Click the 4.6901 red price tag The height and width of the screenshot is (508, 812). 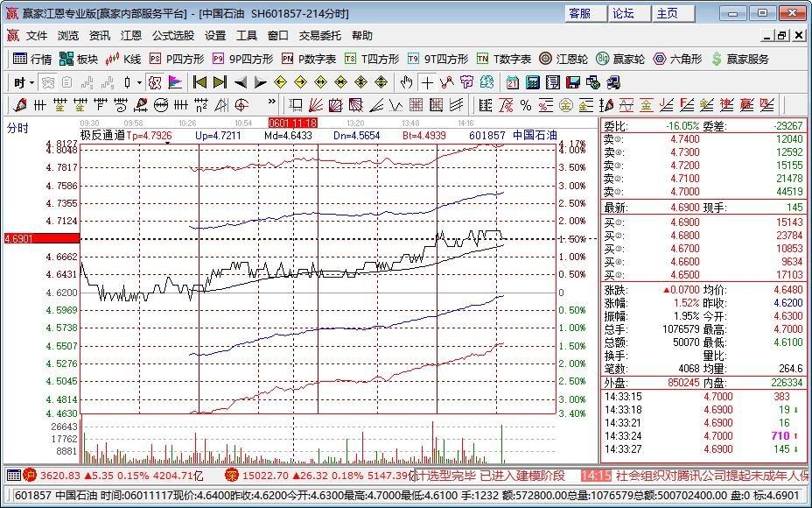pyautogui.click(x=41, y=238)
